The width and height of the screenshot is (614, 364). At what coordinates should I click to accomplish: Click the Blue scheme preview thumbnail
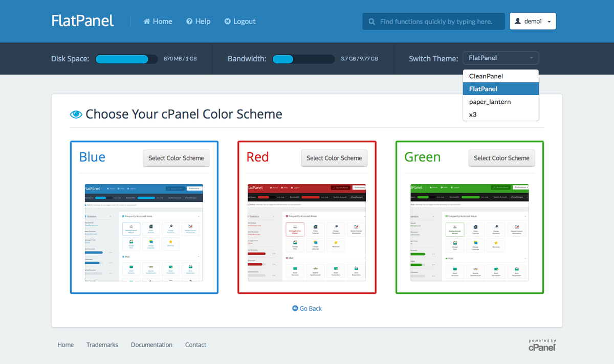coord(144,232)
